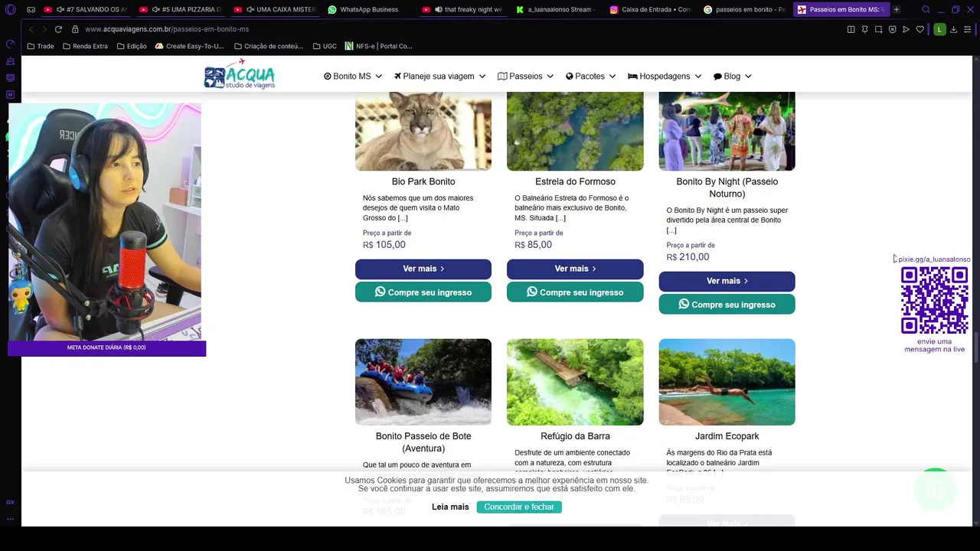Expand the Planeje sua viagem dropdown

tap(439, 77)
